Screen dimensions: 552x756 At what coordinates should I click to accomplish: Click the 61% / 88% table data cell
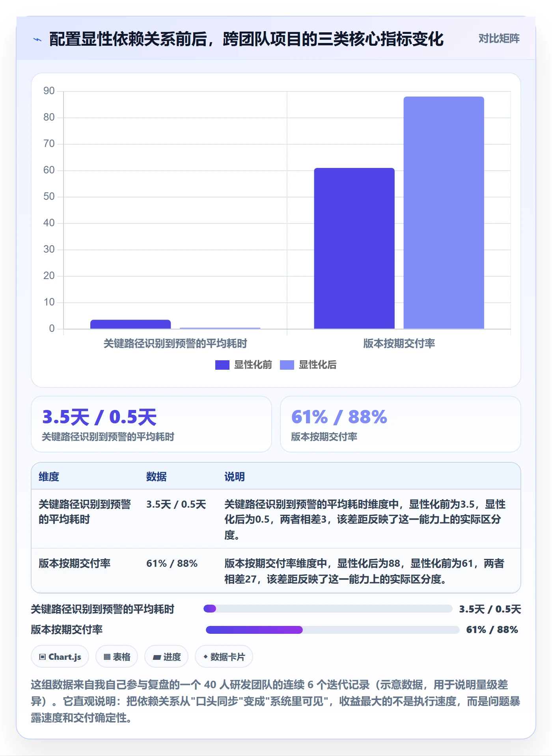[x=172, y=563]
